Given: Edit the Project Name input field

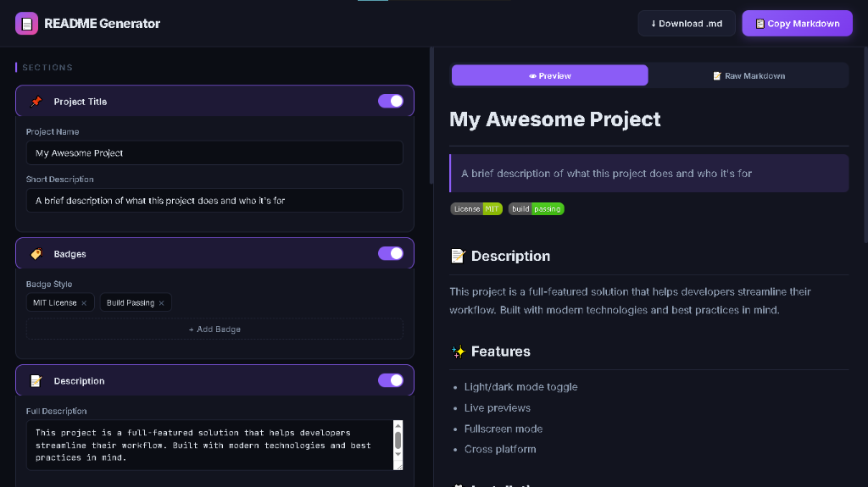Looking at the screenshot, I should click(x=214, y=152).
